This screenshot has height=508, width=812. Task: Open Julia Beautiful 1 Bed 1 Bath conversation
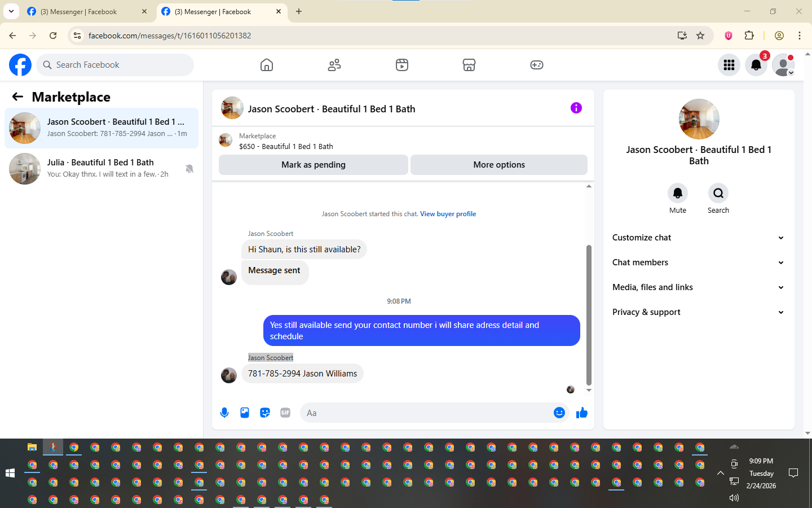[x=101, y=169]
